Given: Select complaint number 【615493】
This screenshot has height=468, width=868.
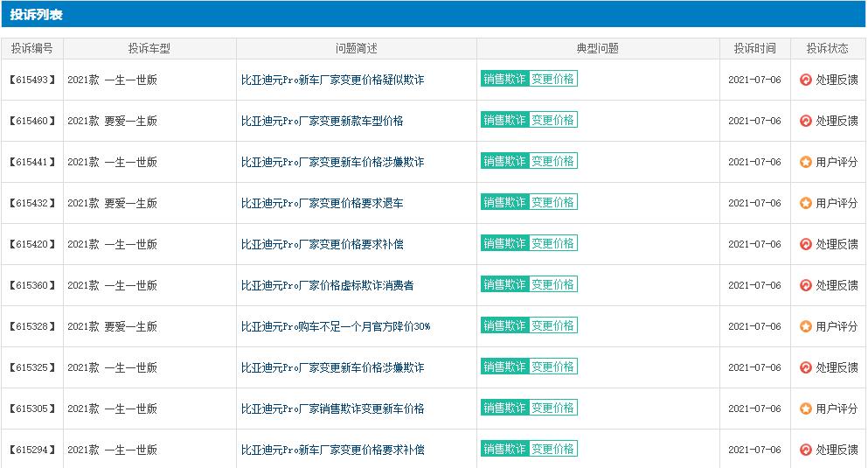Looking at the screenshot, I should click(x=32, y=80).
